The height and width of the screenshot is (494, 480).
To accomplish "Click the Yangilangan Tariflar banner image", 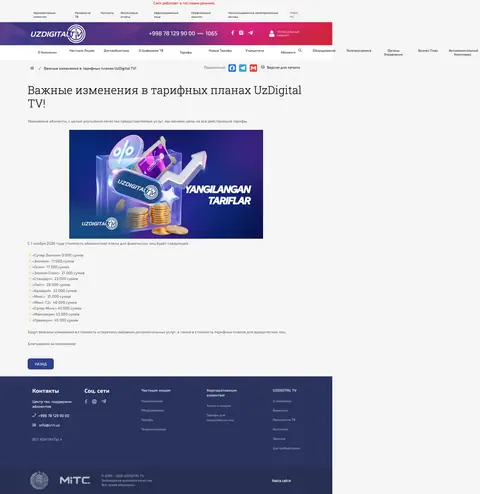I will click(166, 184).
